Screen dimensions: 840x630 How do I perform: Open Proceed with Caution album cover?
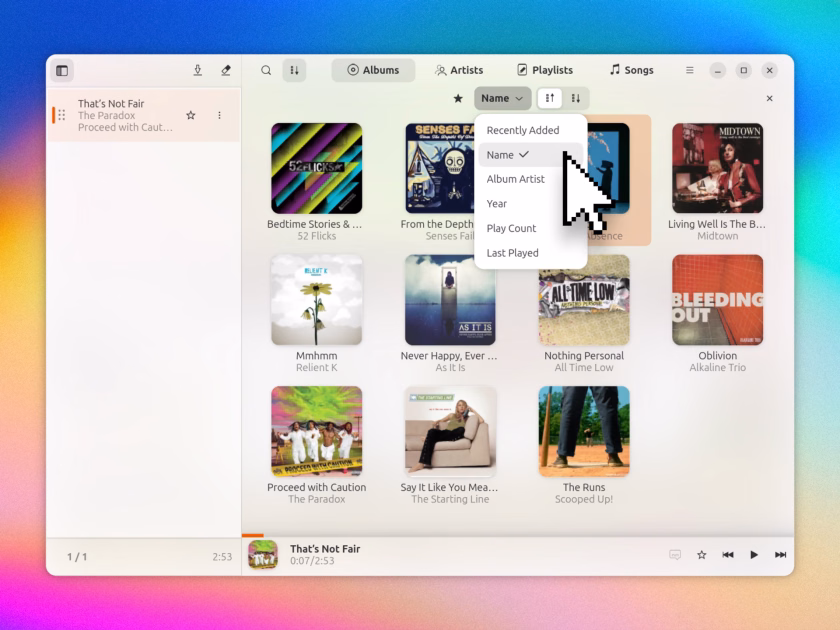coord(317,431)
